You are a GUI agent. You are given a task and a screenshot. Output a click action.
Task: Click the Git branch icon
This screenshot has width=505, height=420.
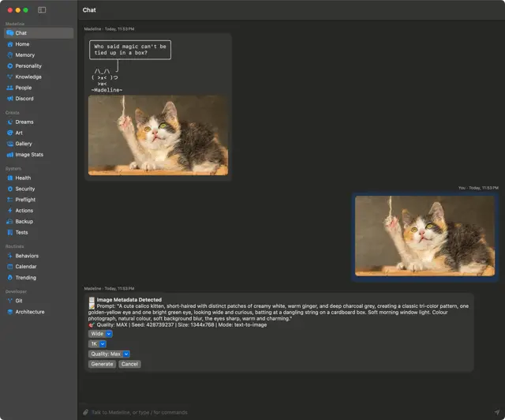pos(10,301)
